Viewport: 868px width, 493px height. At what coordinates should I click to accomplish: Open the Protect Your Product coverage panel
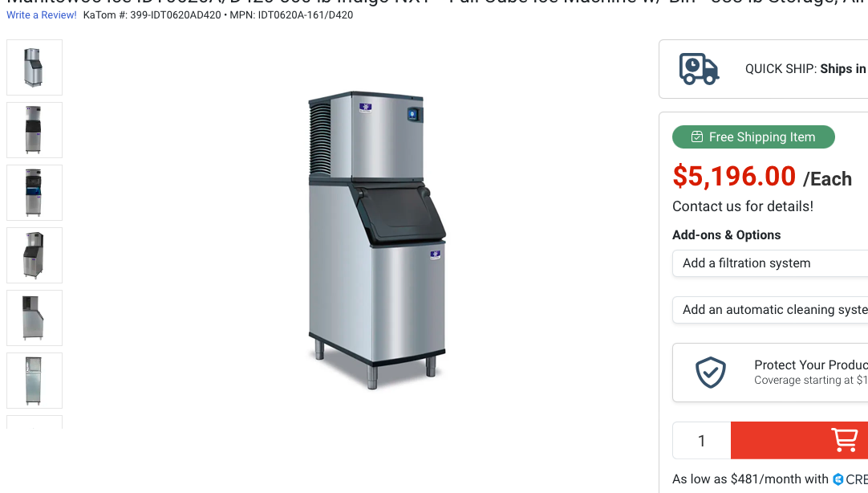[770, 373]
